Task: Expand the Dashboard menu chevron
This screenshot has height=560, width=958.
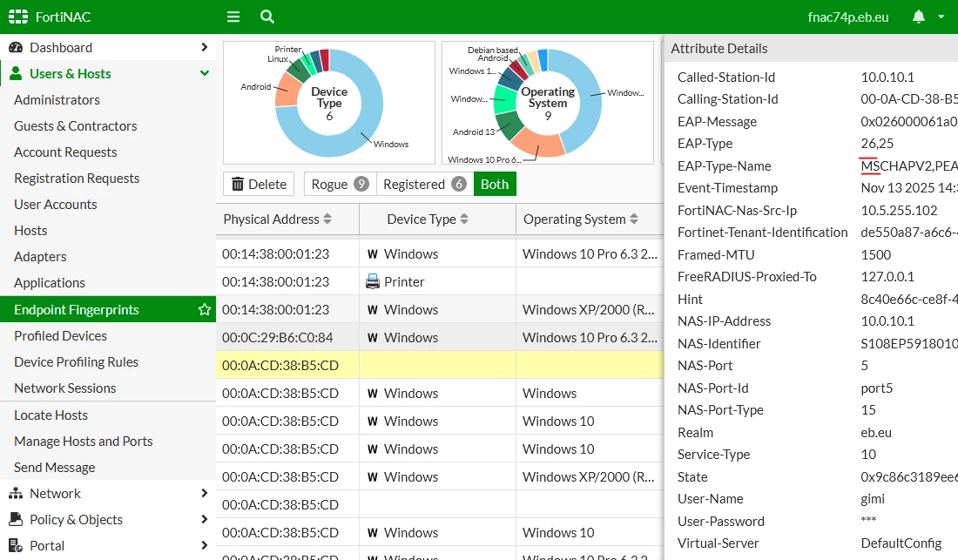Action: coord(204,47)
